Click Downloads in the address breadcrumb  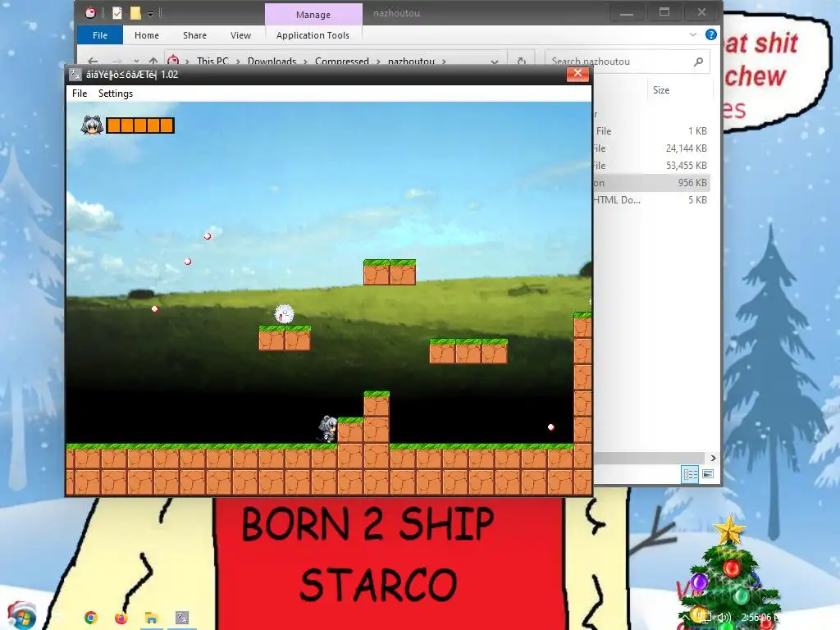click(272, 61)
